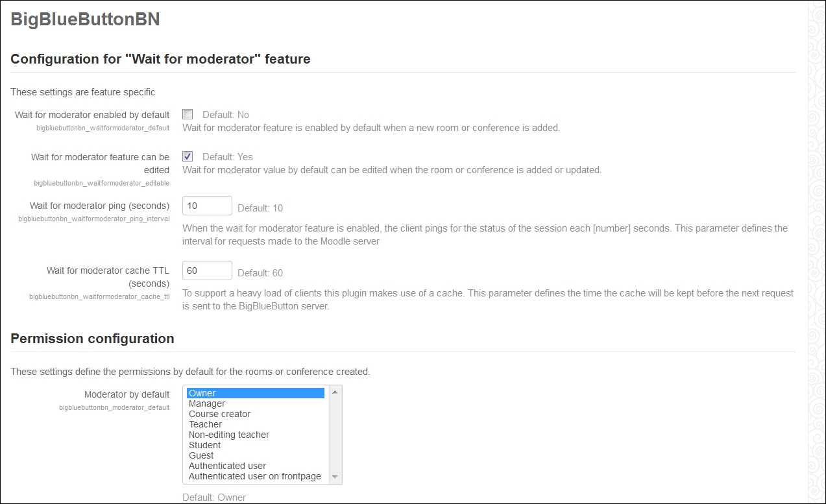This screenshot has height=504, width=826.
Task: Click the BigBlueButtonBN page heading
Action: pyautogui.click(x=85, y=19)
